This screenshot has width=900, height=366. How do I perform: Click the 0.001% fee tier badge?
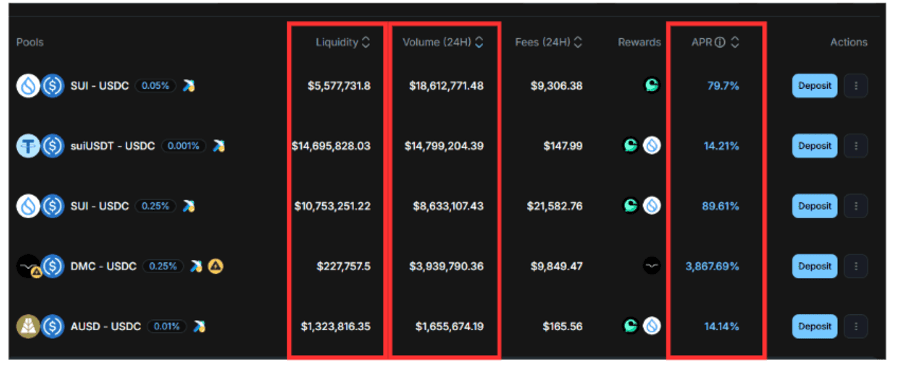click(x=184, y=146)
